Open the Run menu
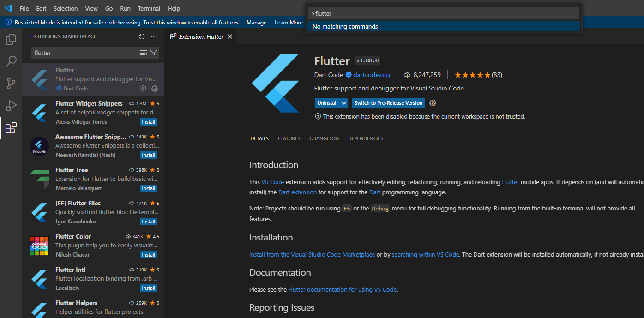Image resolution: width=644 pixels, height=318 pixels. click(x=125, y=8)
